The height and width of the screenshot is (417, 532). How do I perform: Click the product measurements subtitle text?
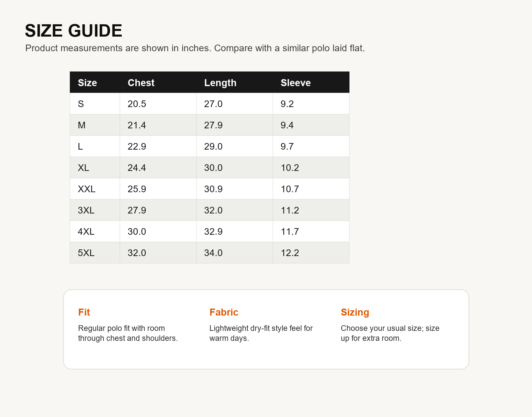point(195,48)
